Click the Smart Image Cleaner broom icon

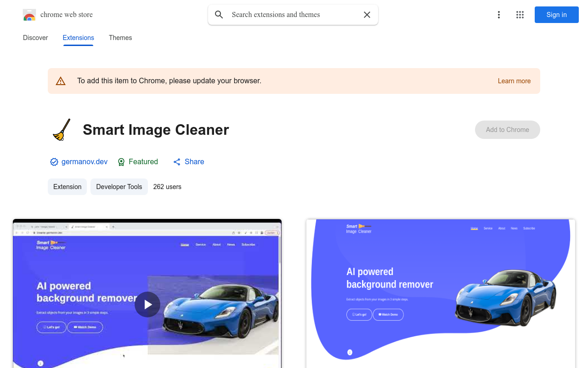(61, 130)
